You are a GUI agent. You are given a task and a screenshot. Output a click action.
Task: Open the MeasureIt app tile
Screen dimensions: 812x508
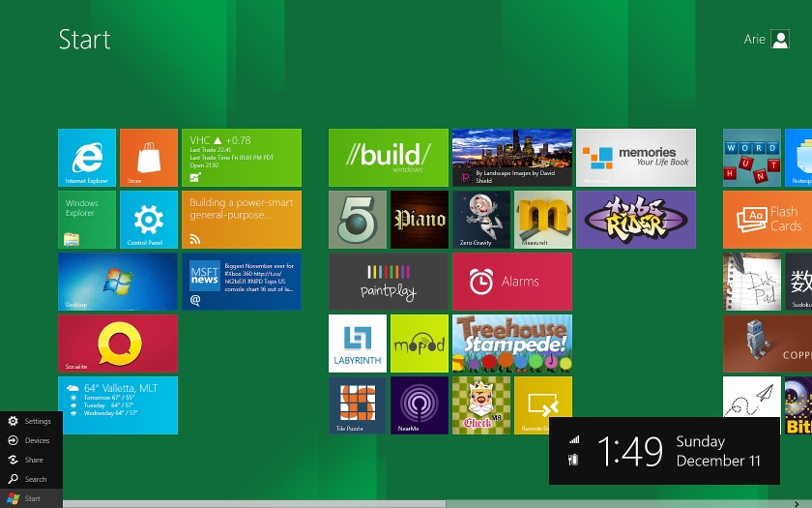click(543, 220)
